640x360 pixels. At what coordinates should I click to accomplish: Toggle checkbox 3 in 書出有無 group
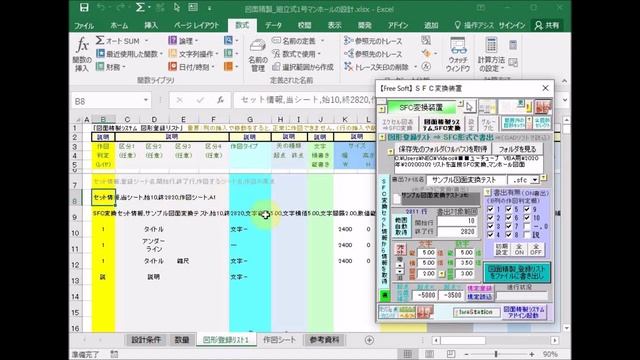coord(490,226)
